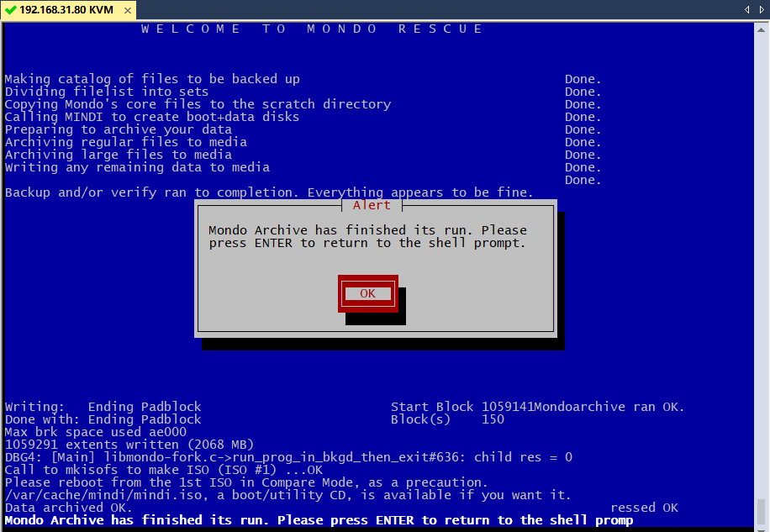Viewport: 770px width, 532px height.
Task: Click the empty vertical scrollbar track
Action: [762, 252]
